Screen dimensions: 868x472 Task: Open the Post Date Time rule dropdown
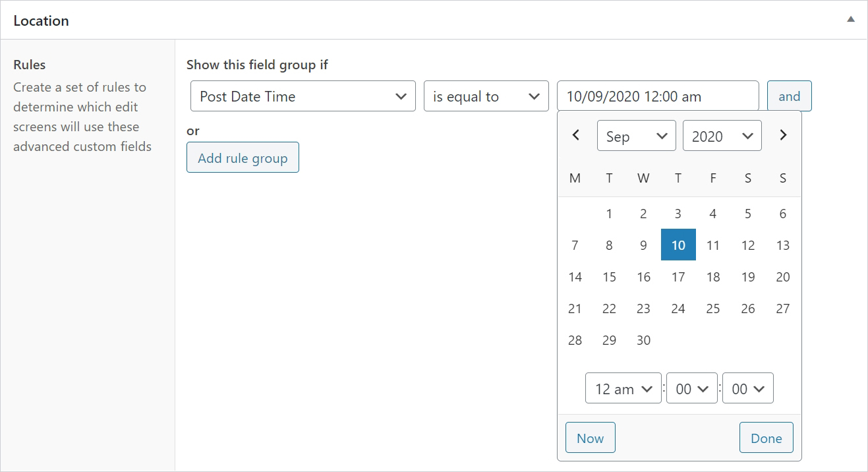pos(303,96)
